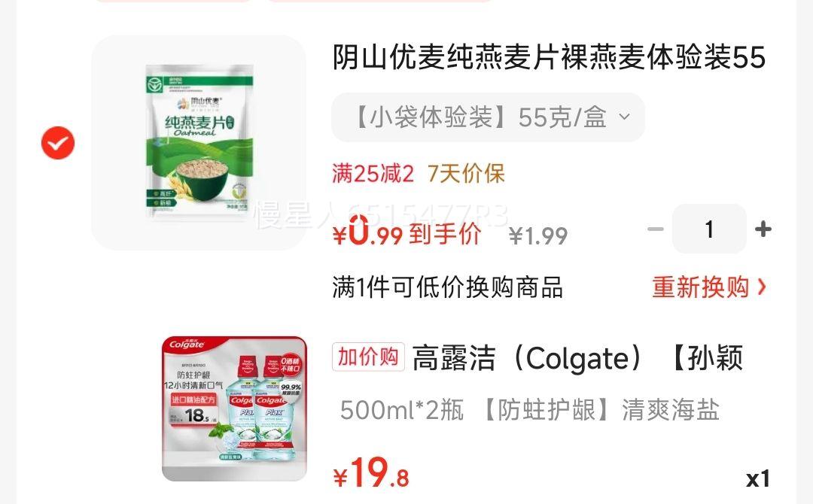Click the ¥0.99 到手价 price label
The image size is (813, 504).
(406, 232)
